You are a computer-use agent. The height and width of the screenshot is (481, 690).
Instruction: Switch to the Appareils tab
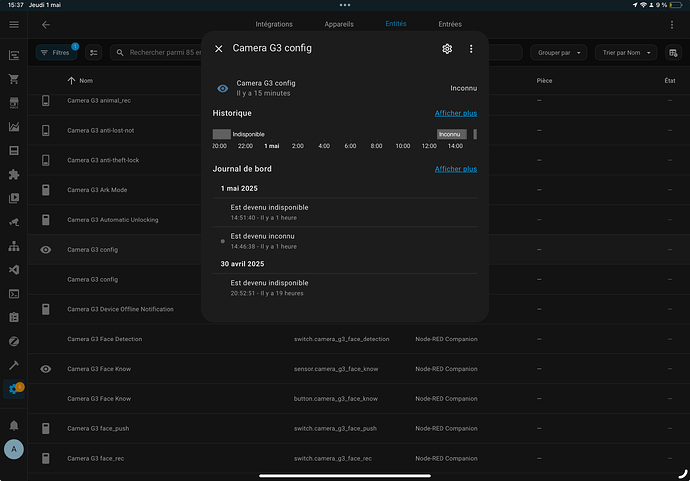339,24
